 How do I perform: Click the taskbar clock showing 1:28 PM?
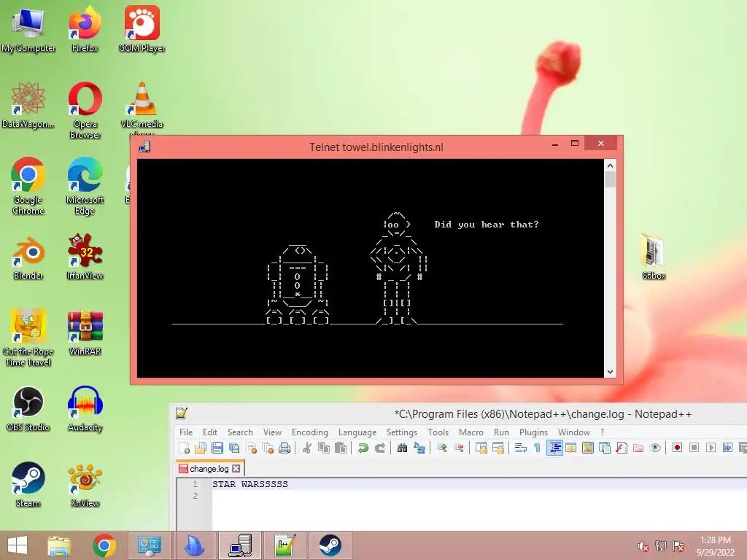(x=715, y=546)
